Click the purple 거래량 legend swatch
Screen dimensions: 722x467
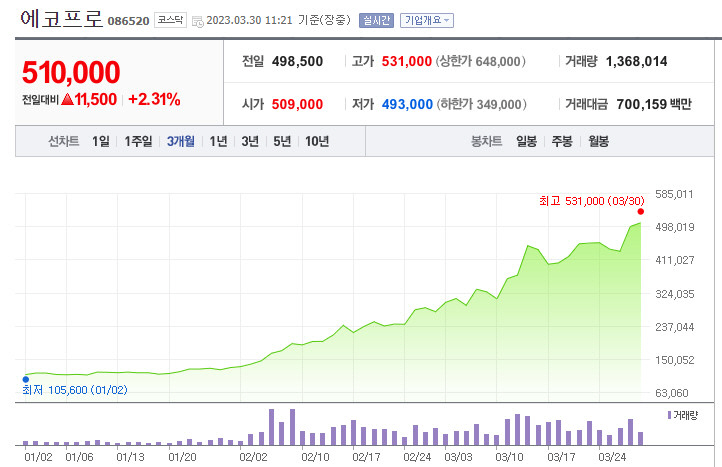tap(670, 415)
